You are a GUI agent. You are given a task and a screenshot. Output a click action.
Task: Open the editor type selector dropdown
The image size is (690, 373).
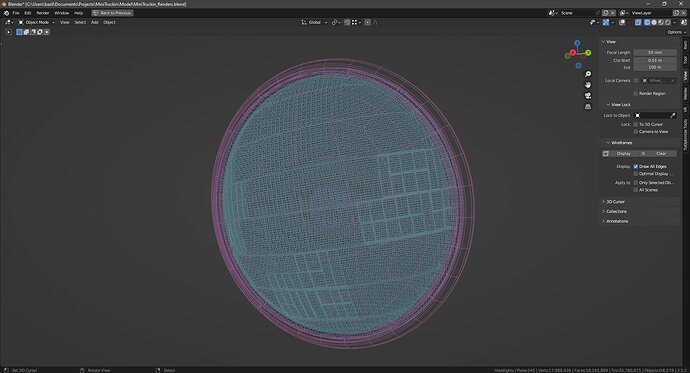(x=9, y=22)
